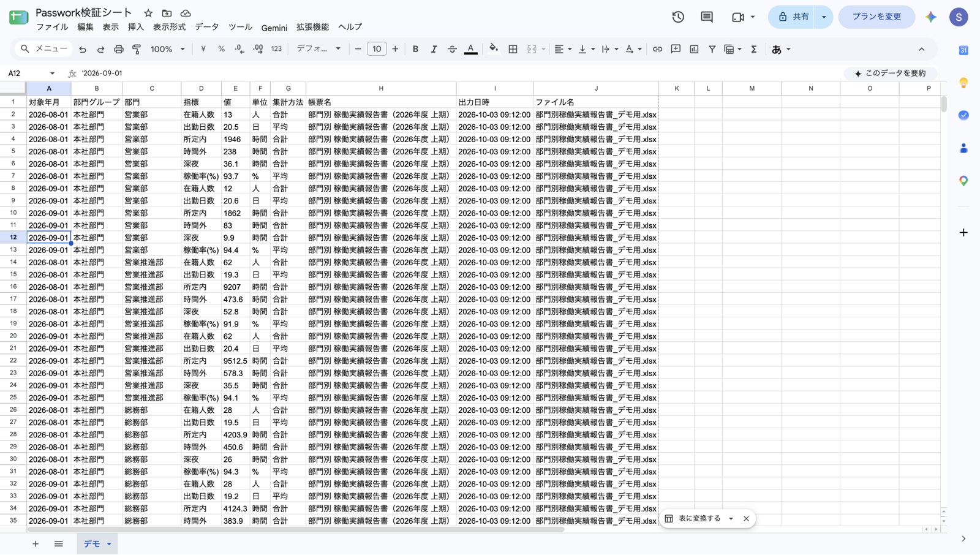This screenshot has width=980, height=555.
Task: Toggle bold formatting
Action: point(415,50)
